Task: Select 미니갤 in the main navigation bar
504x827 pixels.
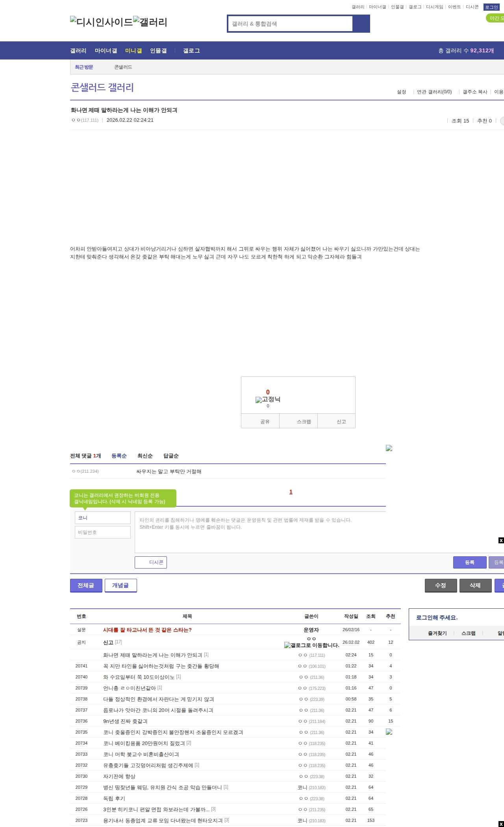Action: point(133,50)
